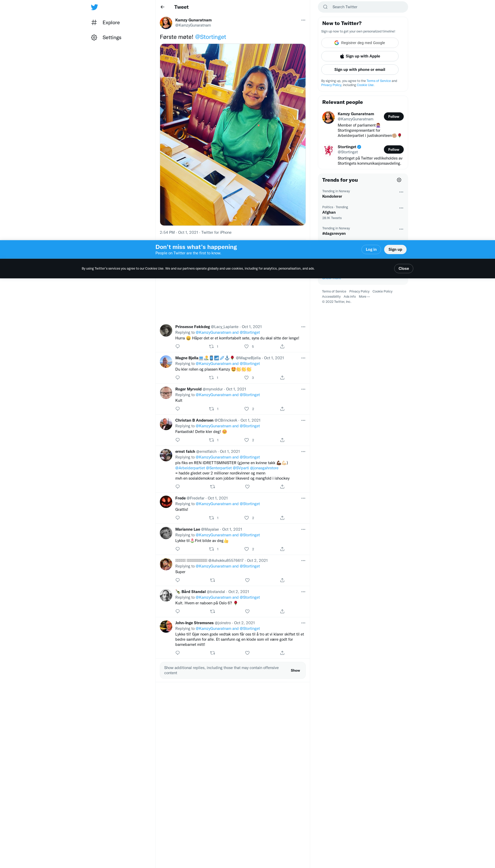
Task: Like the reply from Frede
Action: click(x=246, y=518)
